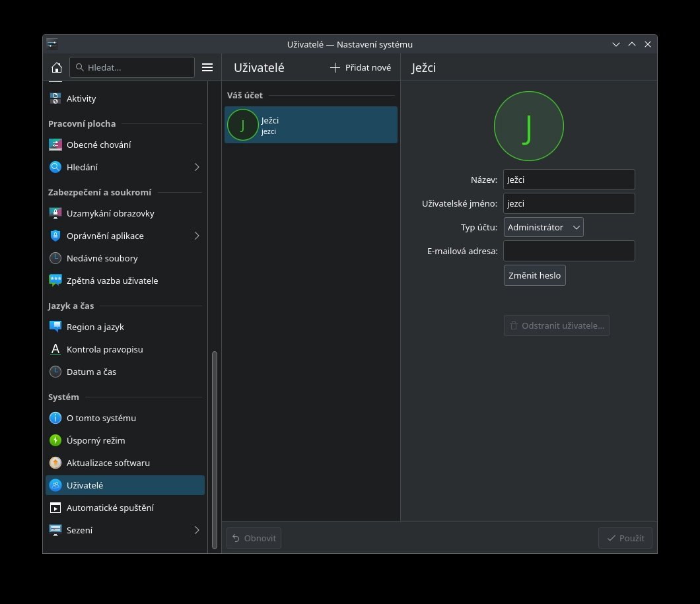The width and height of the screenshot is (700, 604).
Task: Select the Region a jazyk icon
Action: pos(55,327)
